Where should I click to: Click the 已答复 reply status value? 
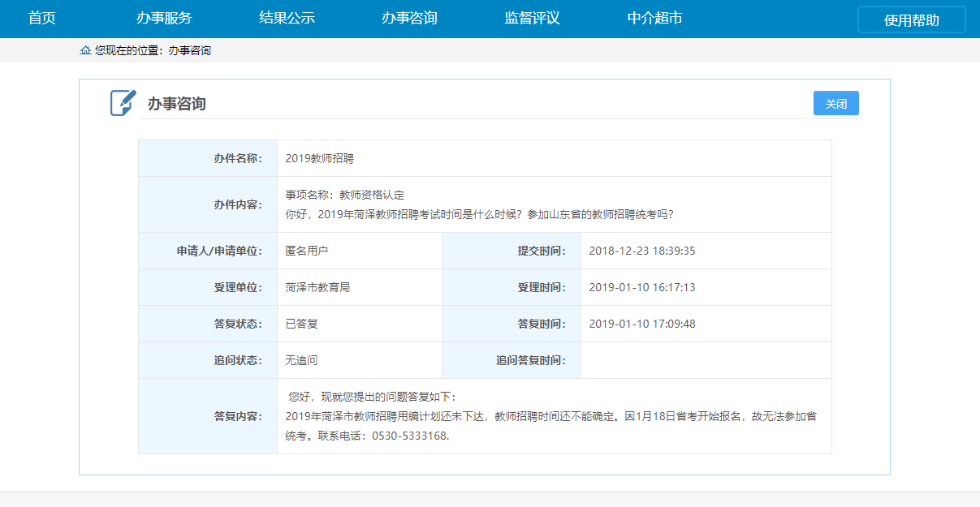[x=301, y=324]
